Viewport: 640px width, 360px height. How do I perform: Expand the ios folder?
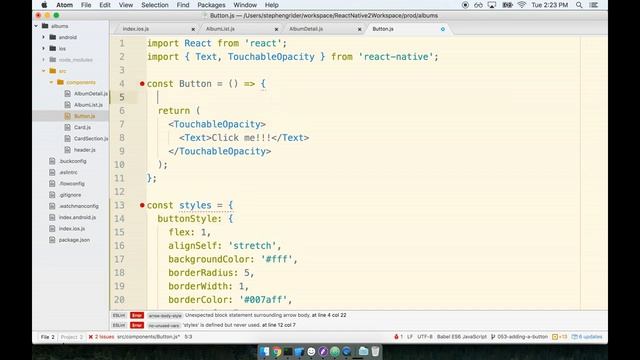click(x=44, y=49)
